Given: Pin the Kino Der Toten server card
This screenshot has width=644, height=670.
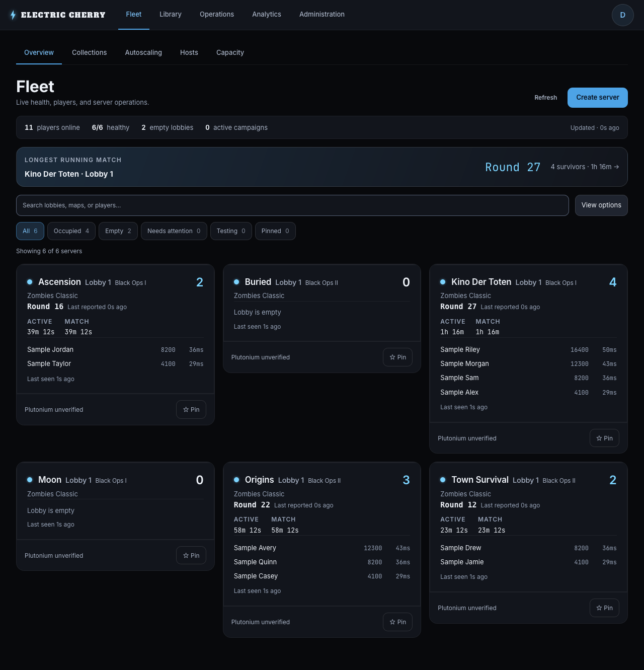Looking at the screenshot, I should tap(604, 438).
